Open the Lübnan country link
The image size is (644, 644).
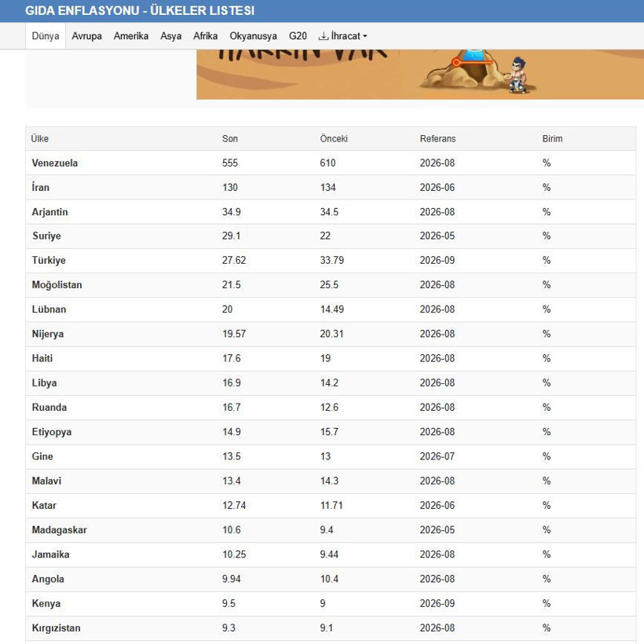[x=49, y=309]
